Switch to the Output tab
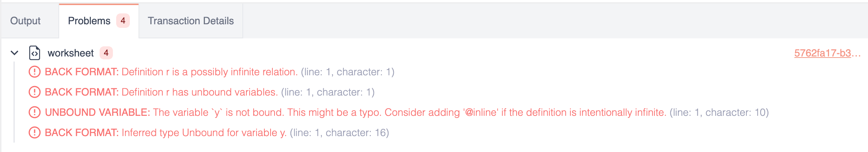The image size is (868, 152). 25,21
